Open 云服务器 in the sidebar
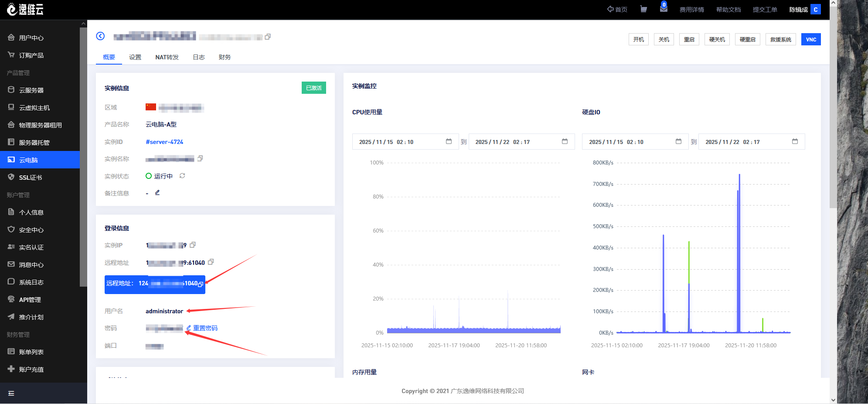This screenshot has height=404, width=868. pos(31,90)
